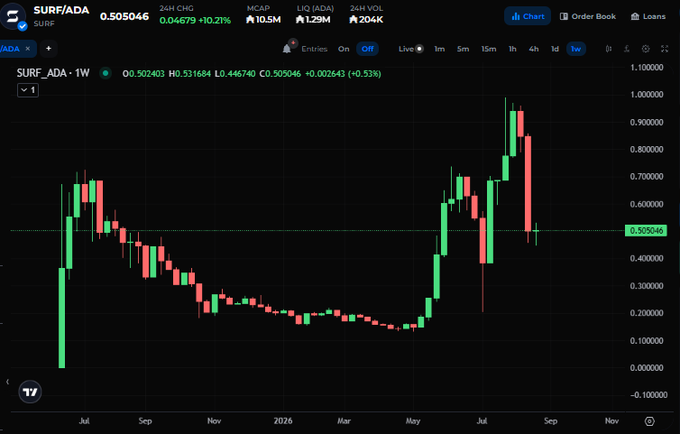Screen dimensions: 680x434
Task: Click the MCAP value 10.5M
Action: 263,20
